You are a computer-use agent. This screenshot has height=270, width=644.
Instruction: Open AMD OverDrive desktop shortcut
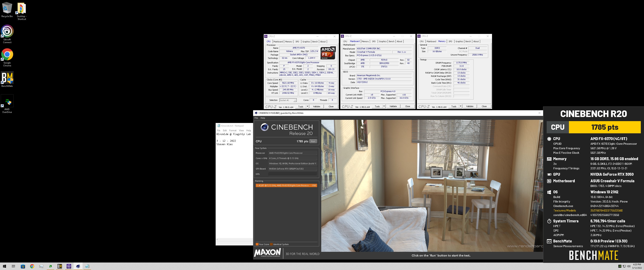point(7,104)
